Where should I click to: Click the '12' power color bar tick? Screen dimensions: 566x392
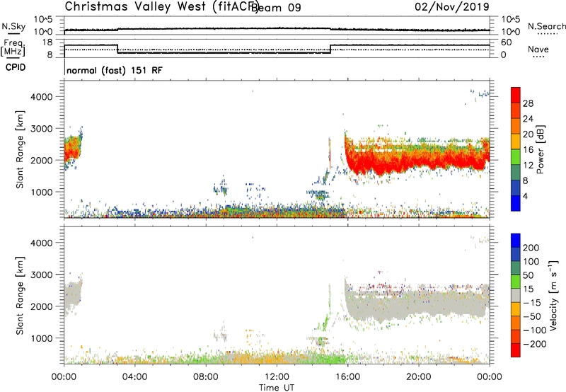click(528, 166)
